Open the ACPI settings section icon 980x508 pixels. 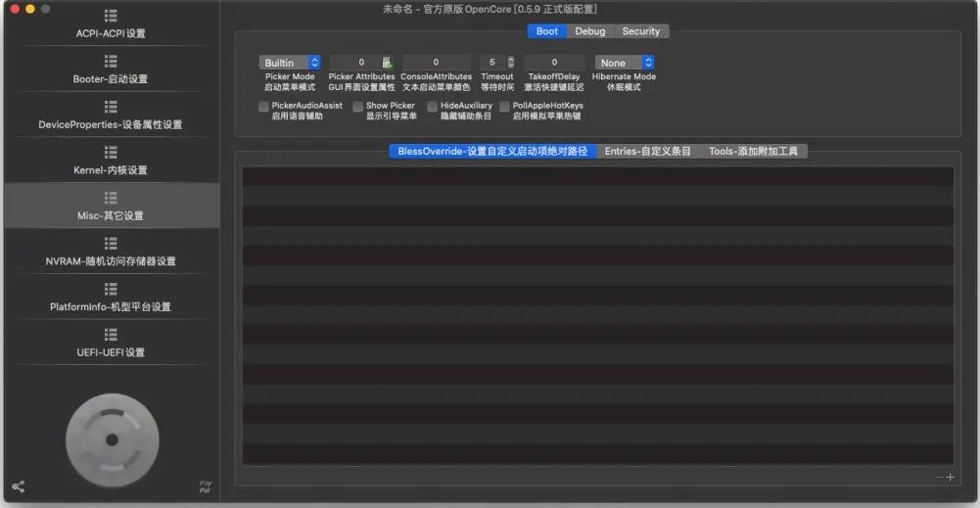coord(111,16)
